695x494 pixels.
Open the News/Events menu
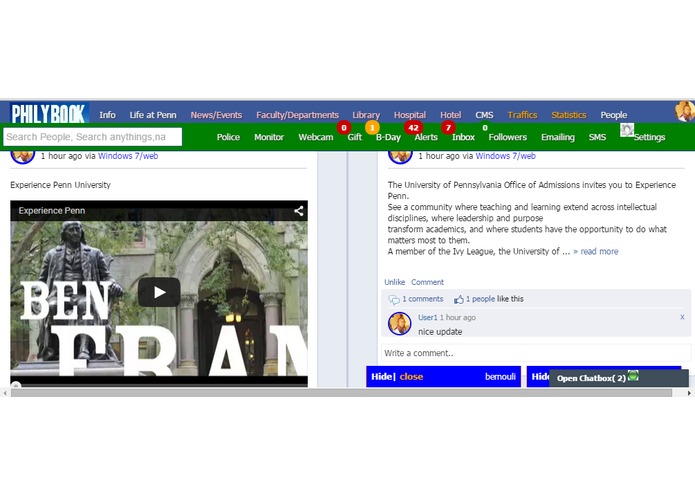216,115
